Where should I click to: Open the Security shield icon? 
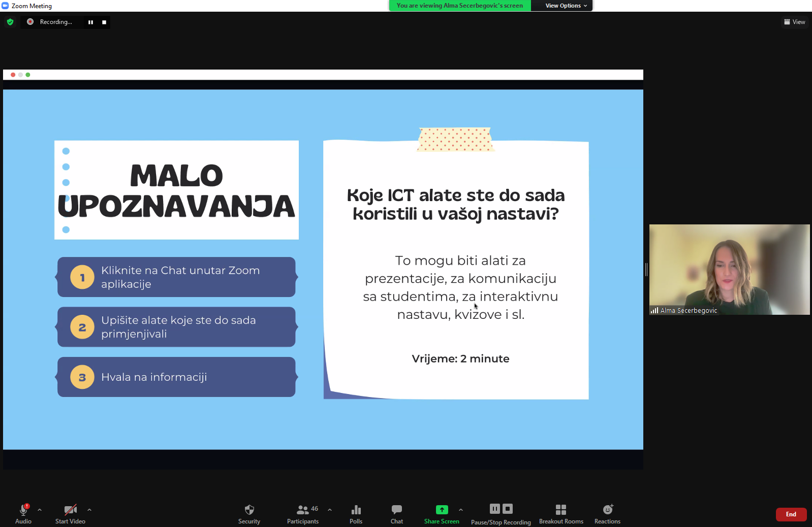pos(249,510)
